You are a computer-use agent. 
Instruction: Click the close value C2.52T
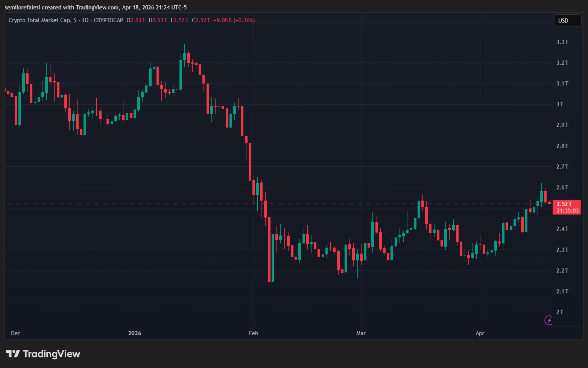pyautogui.click(x=201, y=20)
